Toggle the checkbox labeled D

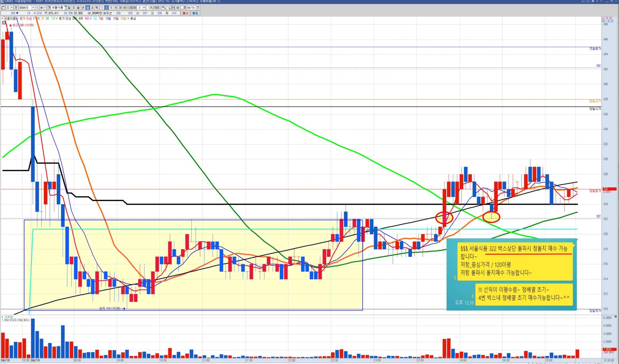tap(182, 8)
